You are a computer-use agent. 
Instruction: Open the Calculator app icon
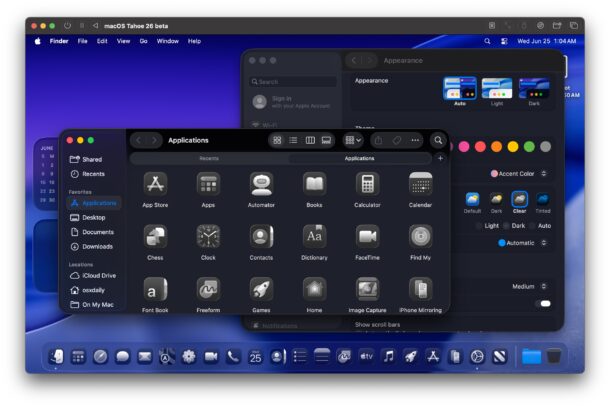point(367,184)
